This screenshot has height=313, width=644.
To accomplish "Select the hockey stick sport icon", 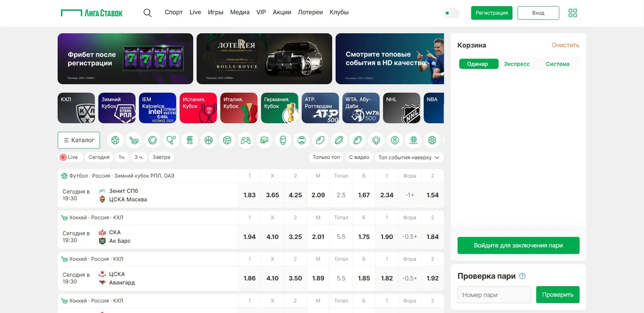I will pyautogui.click(x=134, y=140).
